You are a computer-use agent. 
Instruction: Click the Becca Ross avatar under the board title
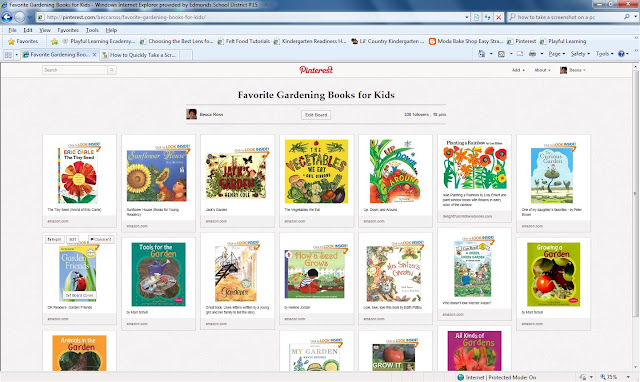click(x=191, y=114)
